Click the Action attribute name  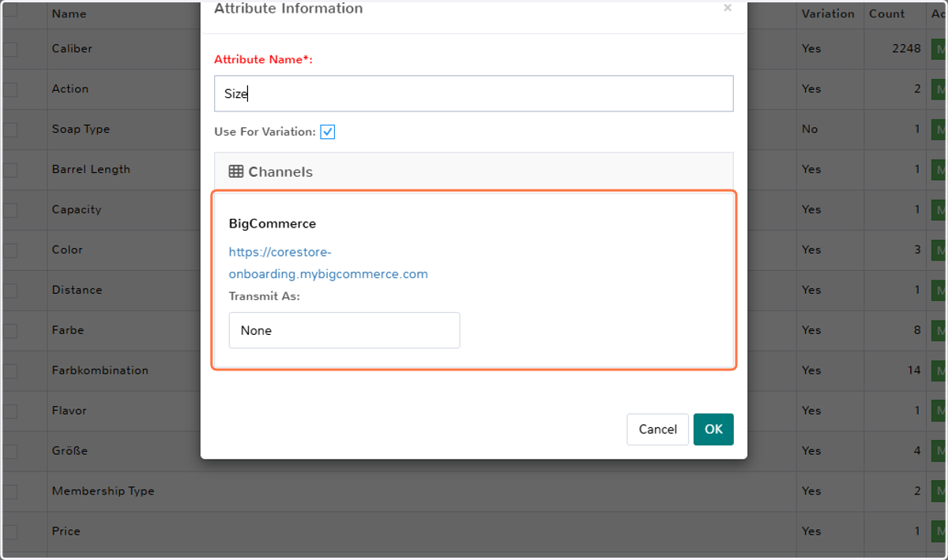pos(70,89)
